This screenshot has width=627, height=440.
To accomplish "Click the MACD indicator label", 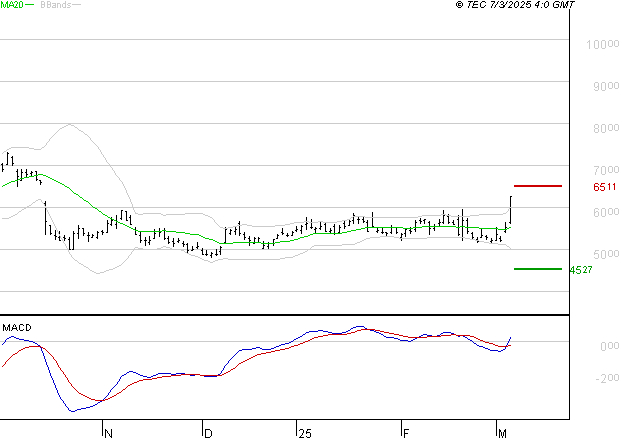I will coord(15,327).
